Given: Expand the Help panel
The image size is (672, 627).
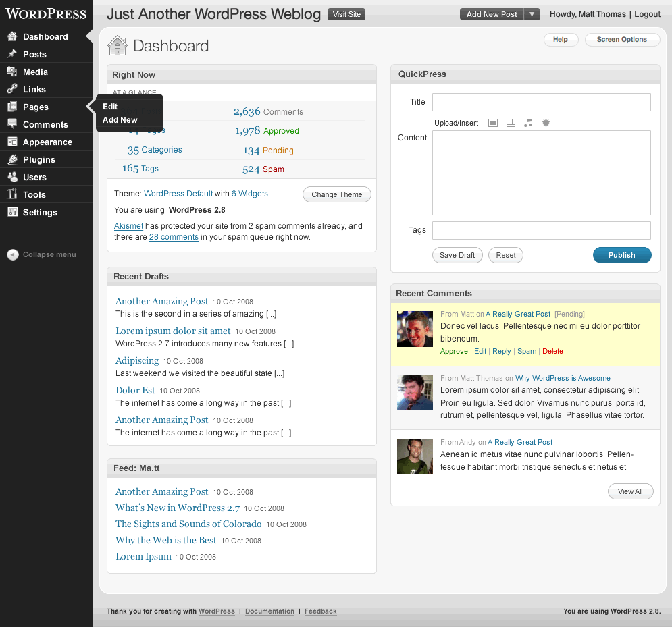Looking at the screenshot, I should [561, 39].
